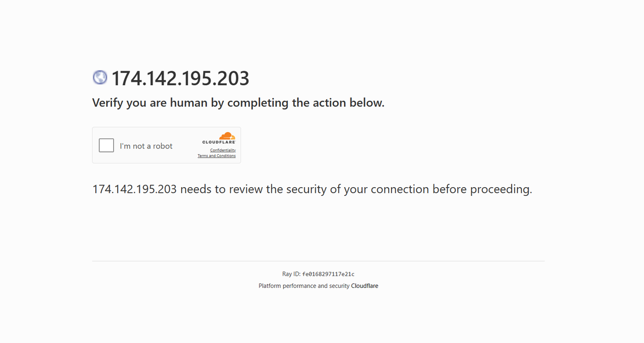Click "completing the action below" in the heading

(x=306, y=103)
